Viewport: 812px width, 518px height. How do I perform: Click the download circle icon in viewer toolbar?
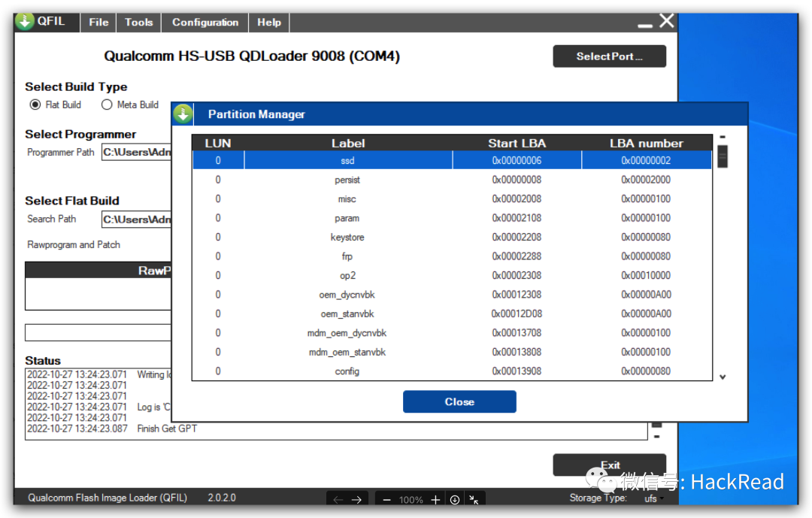(x=455, y=500)
